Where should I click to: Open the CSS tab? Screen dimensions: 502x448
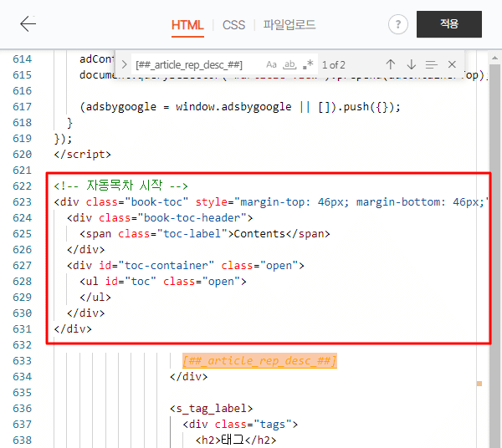tap(233, 25)
